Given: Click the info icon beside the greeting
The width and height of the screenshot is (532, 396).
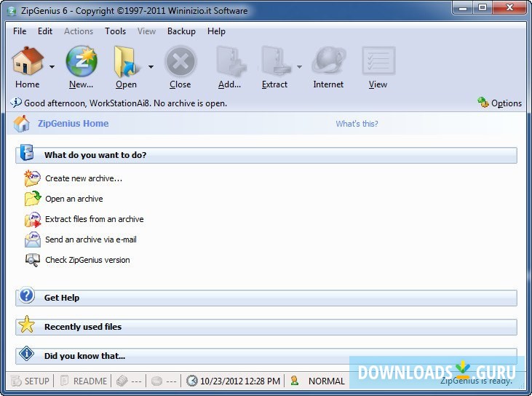Looking at the screenshot, I should pyautogui.click(x=16, y=102).
